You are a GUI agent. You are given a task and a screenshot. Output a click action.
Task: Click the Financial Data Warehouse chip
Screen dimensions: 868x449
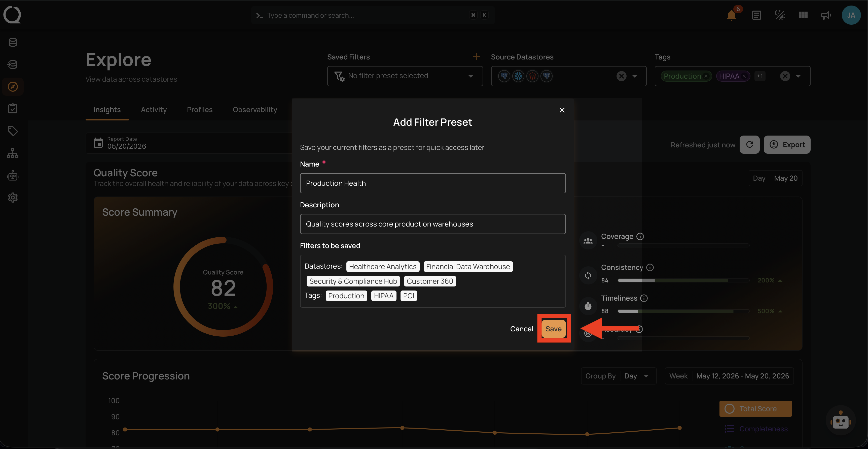click(x=468, y=267)
